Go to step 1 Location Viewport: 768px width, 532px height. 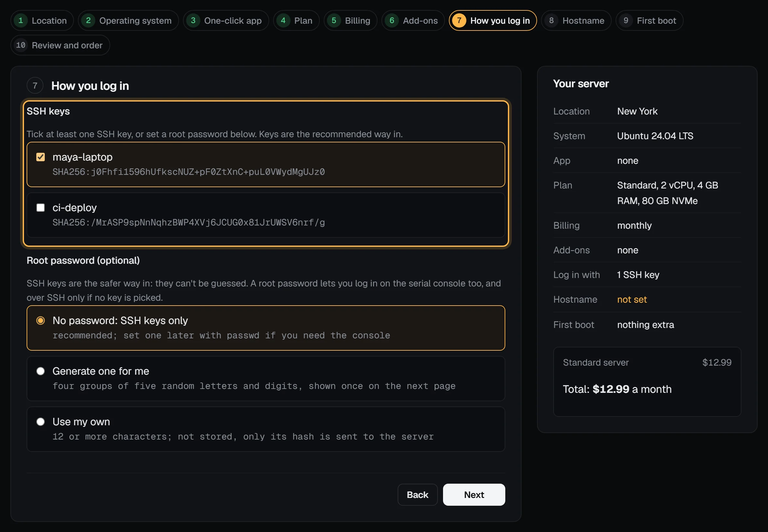point(42,21)
